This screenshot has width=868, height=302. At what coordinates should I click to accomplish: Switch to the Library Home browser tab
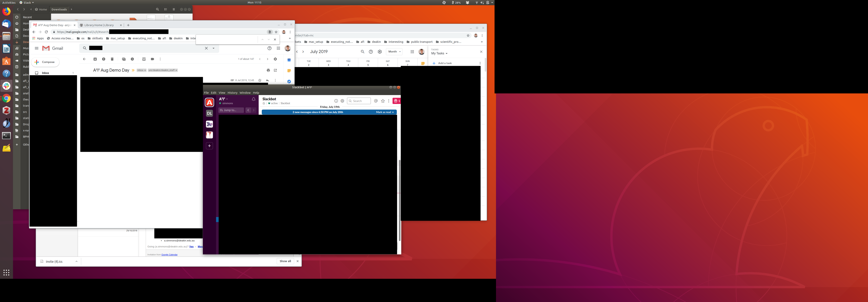(x=99, y=25)
